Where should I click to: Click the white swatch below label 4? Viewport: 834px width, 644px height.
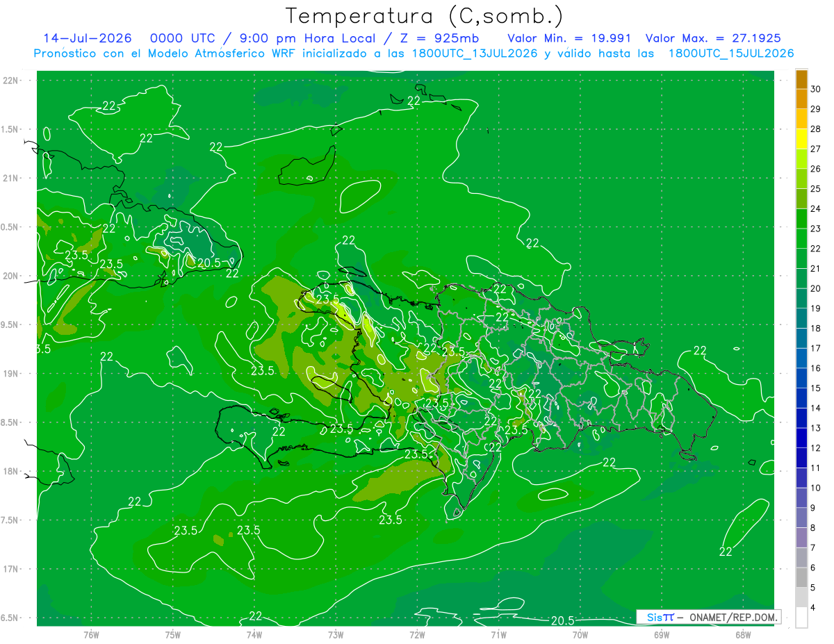click(801, 618)
